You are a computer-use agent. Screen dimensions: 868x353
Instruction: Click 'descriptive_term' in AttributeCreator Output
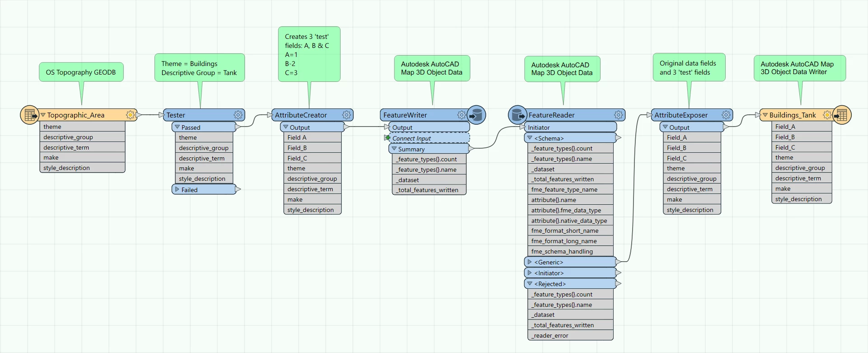coord(312,189)
